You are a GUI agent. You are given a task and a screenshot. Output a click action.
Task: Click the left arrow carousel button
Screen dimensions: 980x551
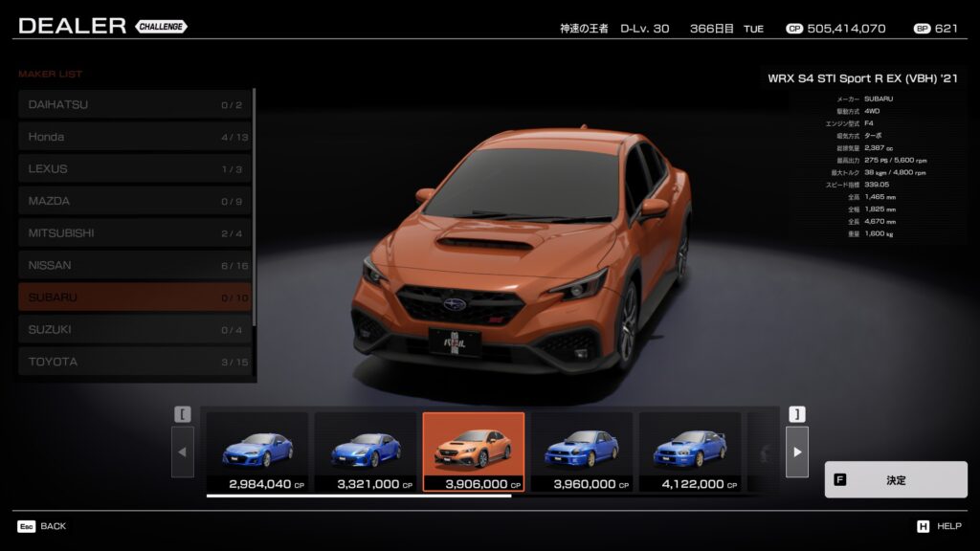(183, 452)
